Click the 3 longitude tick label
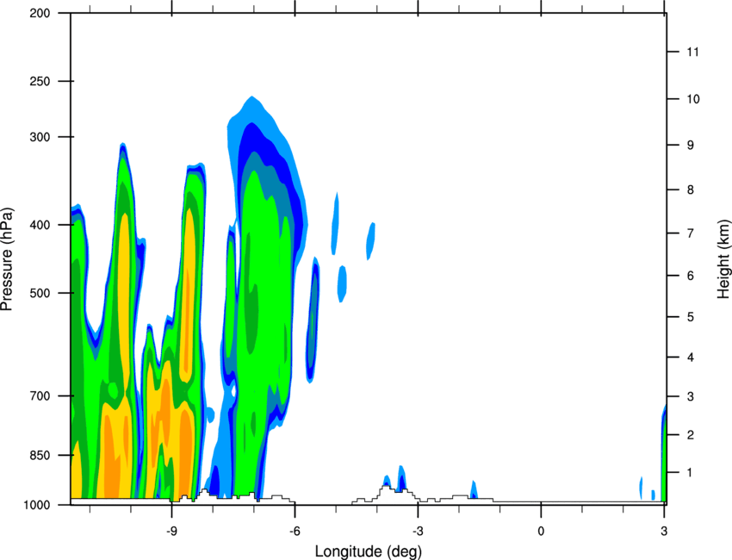732x560 pixels. pos(664,532)
